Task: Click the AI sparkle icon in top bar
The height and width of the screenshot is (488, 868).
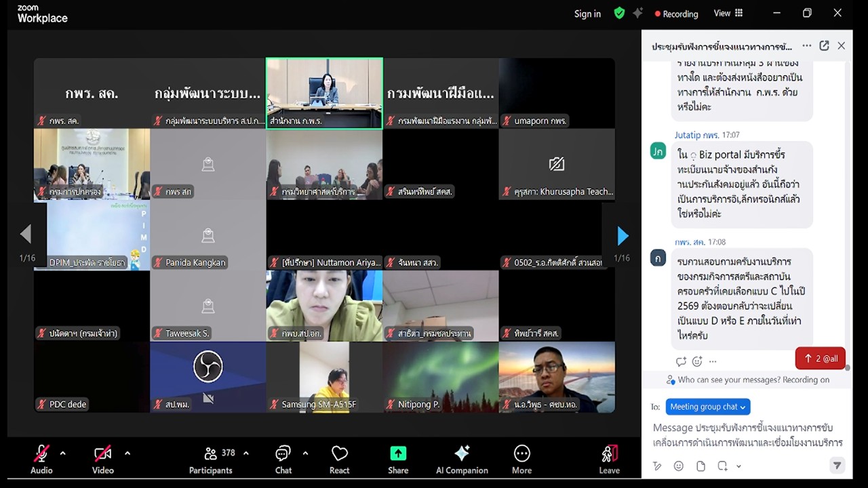Action: tap(637, 13)
